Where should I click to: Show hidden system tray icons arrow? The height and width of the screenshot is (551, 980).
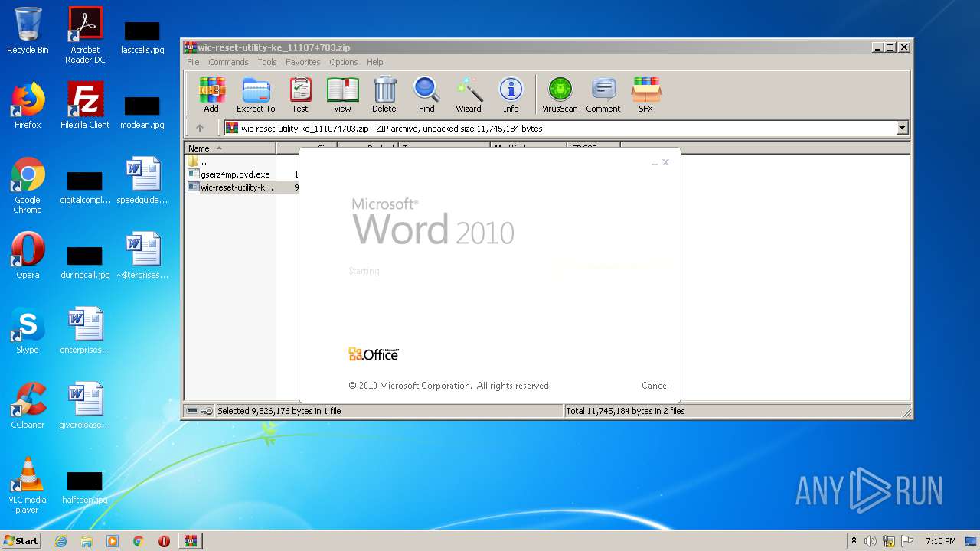pyautogui.click(x=854, y=541)
